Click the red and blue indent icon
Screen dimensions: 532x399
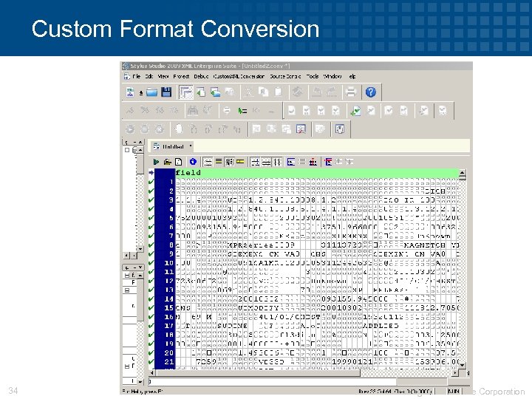(x=328, y=162)
